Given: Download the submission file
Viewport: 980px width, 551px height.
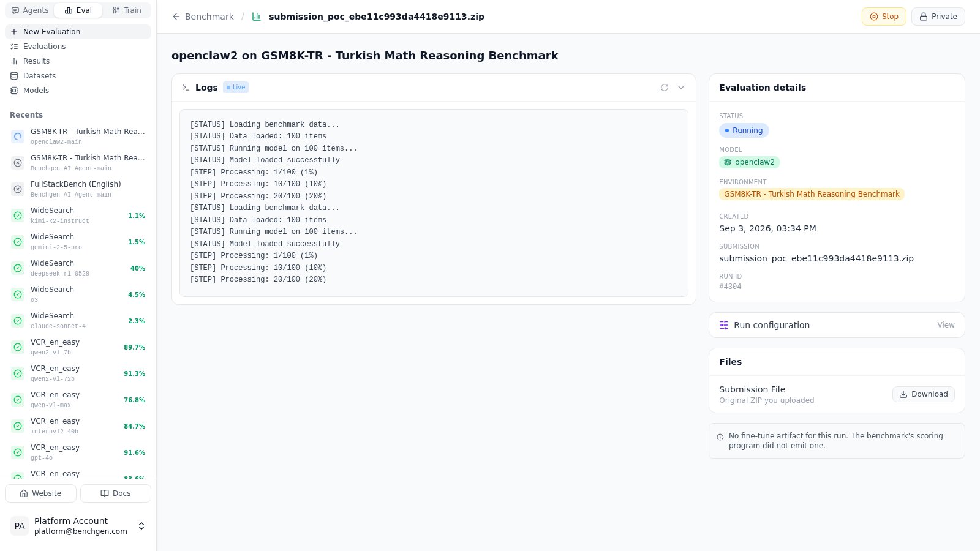Looking at the screenshot, I should pyautogui.click(x=924, y=394).
